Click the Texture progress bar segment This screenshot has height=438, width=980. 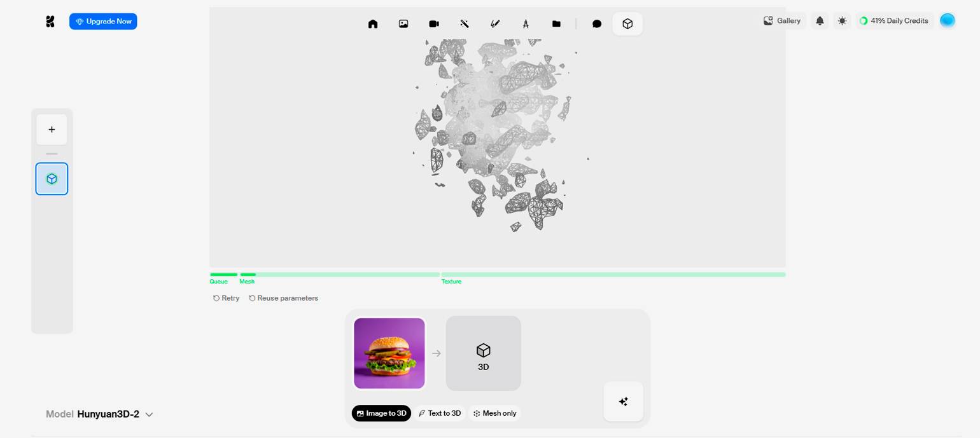[x=613, y=275]
